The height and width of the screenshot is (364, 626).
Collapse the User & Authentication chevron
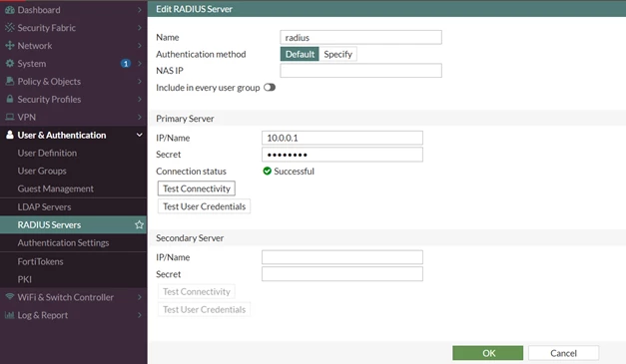click(x=140, y=135)
